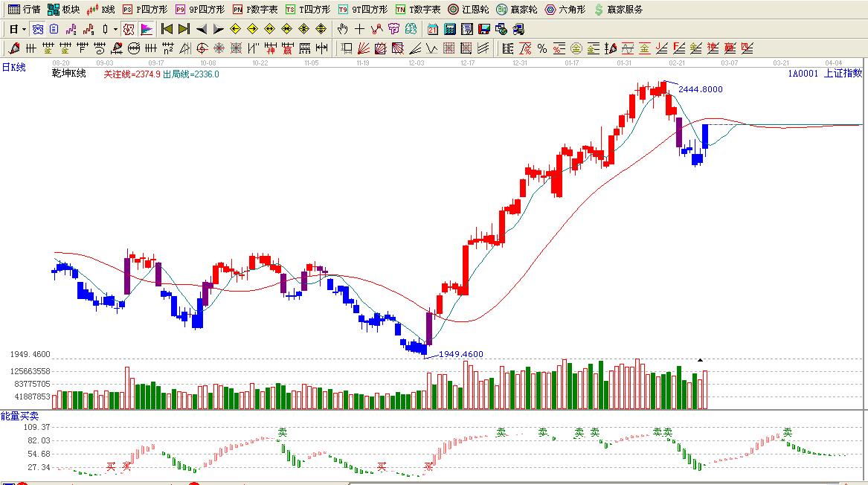This screenshot has width=868, height=485.
Task: Toggle the colored flag indicator button
Action: [147, 29]
